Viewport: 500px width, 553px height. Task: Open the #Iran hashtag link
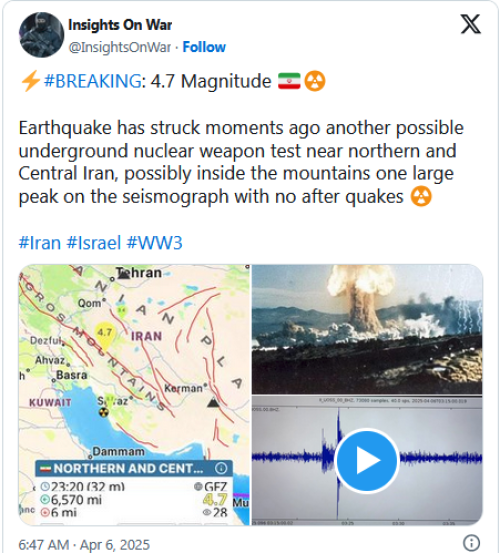[39, 243]
